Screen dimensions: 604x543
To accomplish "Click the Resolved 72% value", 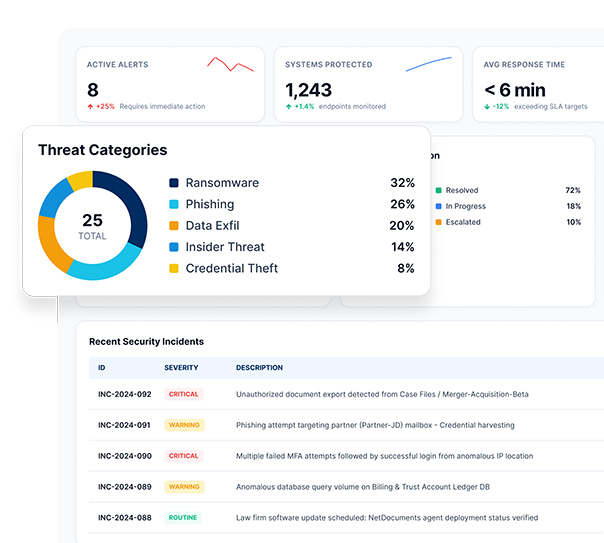I will (573, 190).
